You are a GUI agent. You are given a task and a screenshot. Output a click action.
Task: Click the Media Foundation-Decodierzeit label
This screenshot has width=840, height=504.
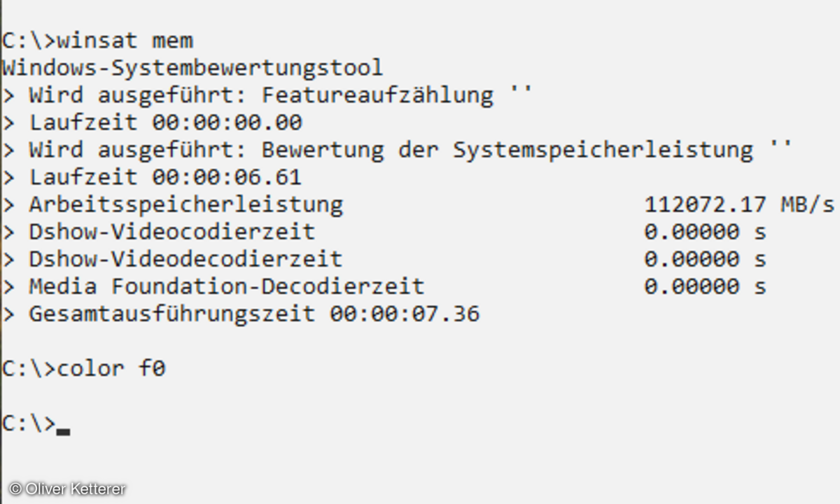(226, 286)
